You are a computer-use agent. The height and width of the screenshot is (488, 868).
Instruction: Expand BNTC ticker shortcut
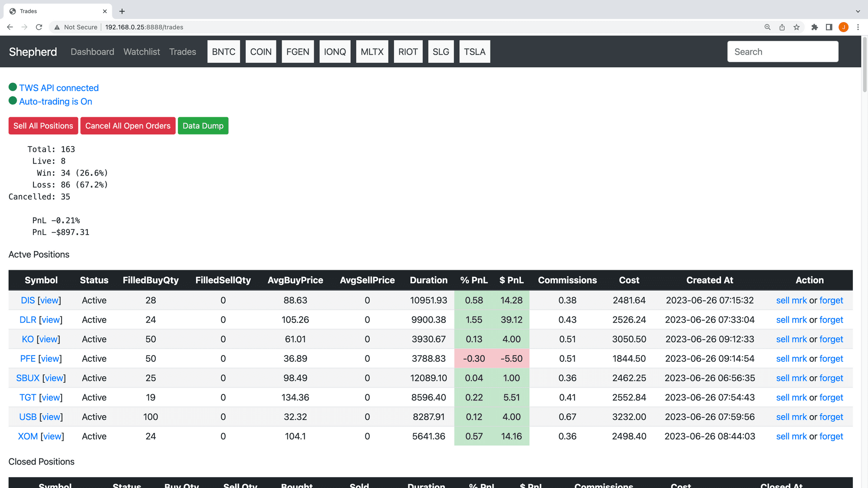click(224, 51)
